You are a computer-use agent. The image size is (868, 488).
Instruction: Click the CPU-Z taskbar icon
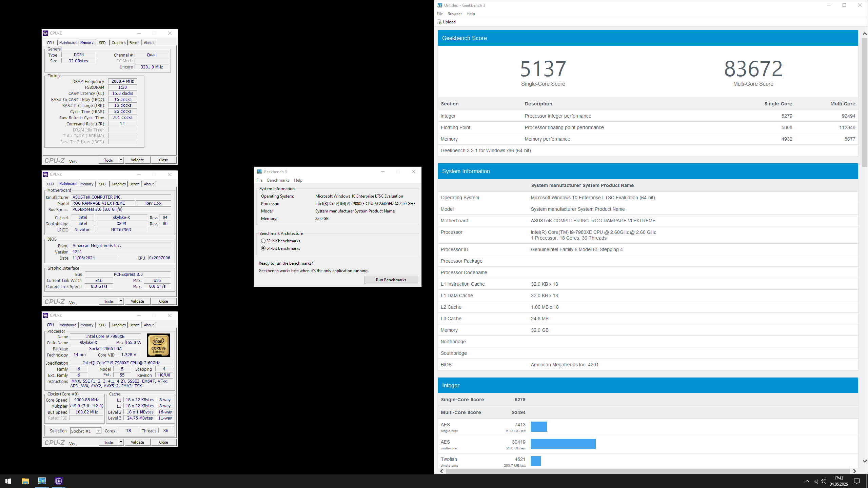[59, 481]
